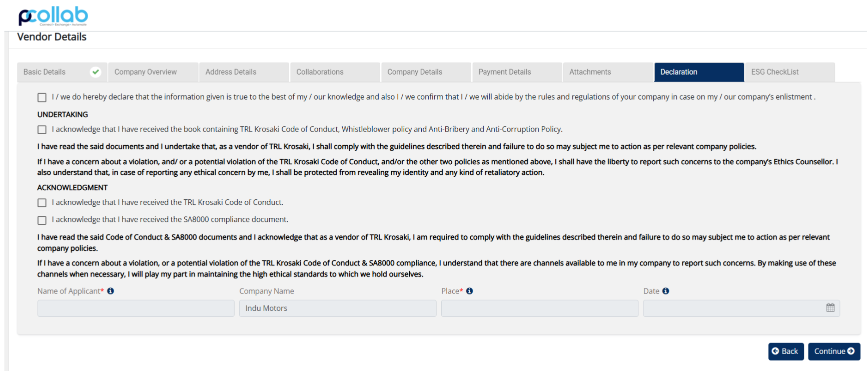Open the Attachments tab
868x371 pixels.
(608, 72)
